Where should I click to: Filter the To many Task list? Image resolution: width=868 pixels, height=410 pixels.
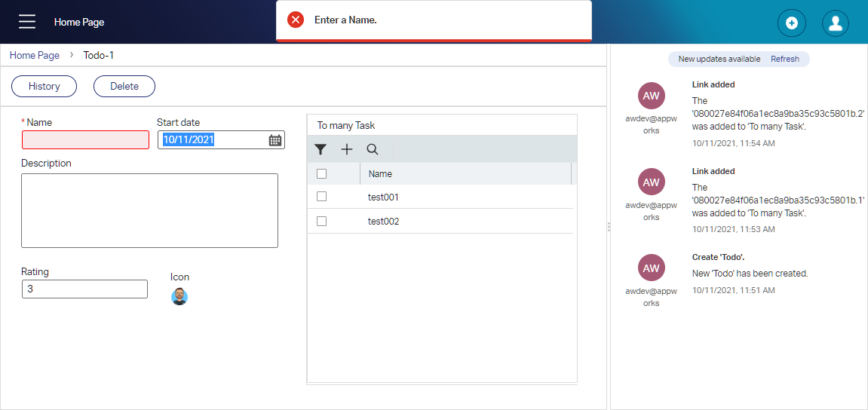[x=321, y=149]
